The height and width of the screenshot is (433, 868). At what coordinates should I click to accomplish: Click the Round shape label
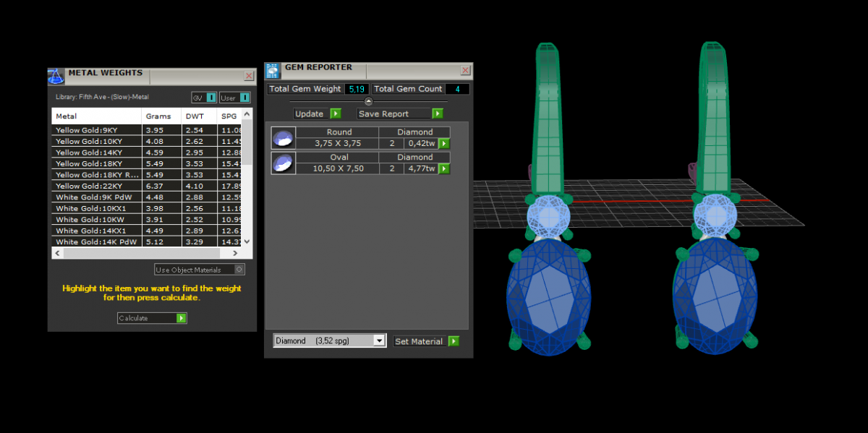point(339,132)
